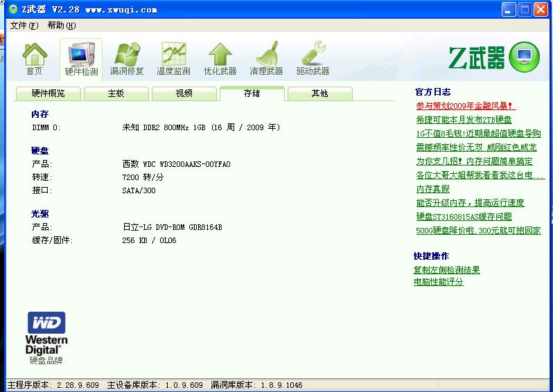553x392 pixels.
Task: Click the 7200 转/分 speed value
Action: point(143,177)
